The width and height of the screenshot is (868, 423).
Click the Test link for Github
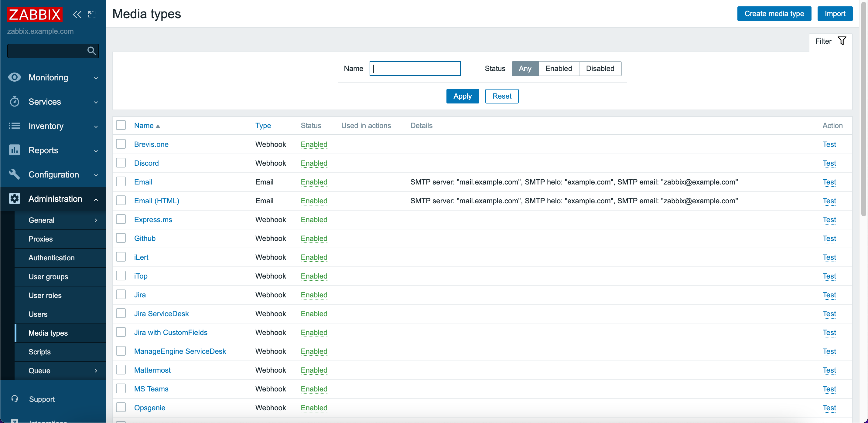coord(829,239)
